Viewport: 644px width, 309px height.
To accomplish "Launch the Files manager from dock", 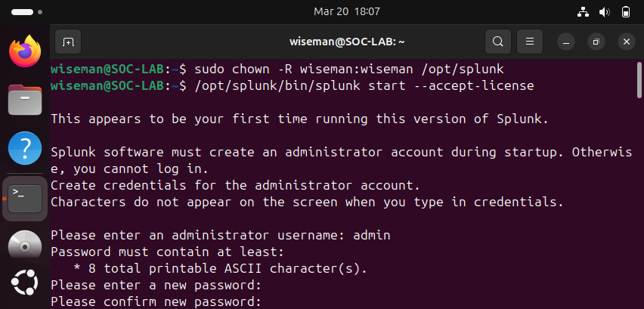I will (25, 99).
